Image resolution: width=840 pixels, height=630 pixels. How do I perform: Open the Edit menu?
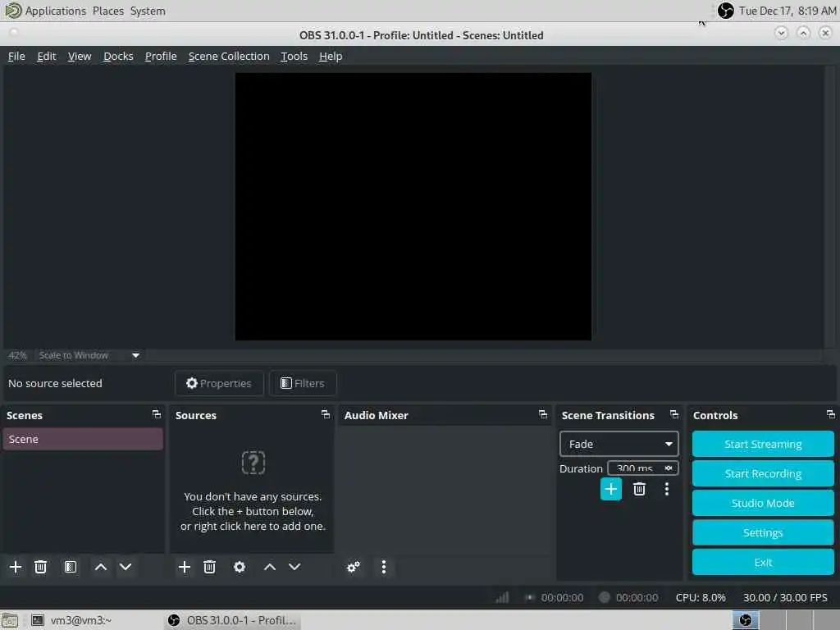[47, 57]
